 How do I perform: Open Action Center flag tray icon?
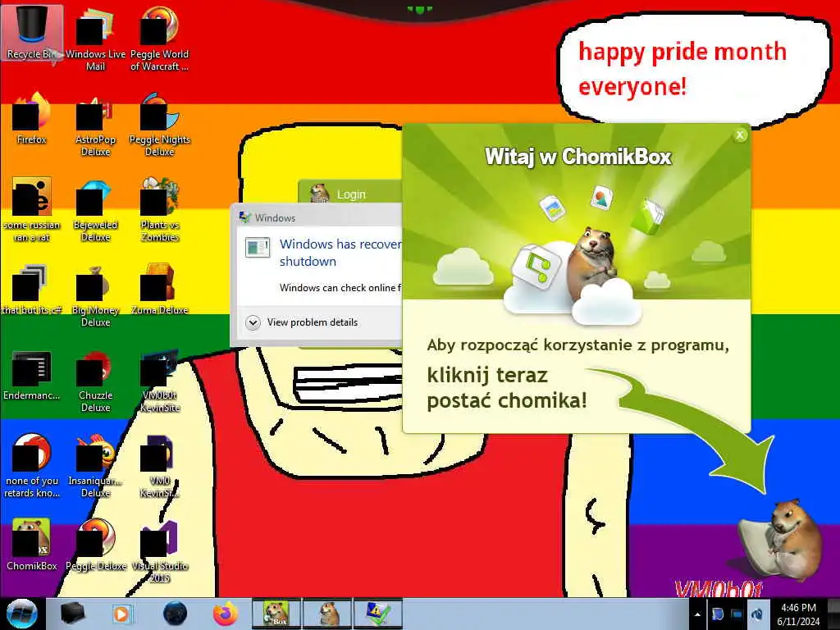pos(717,614)
